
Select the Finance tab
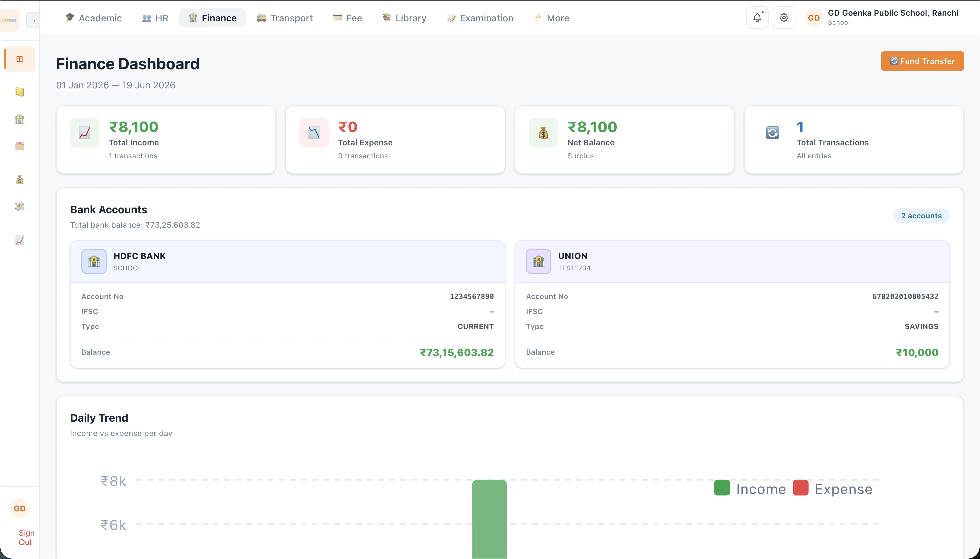[x=212, y=18]
